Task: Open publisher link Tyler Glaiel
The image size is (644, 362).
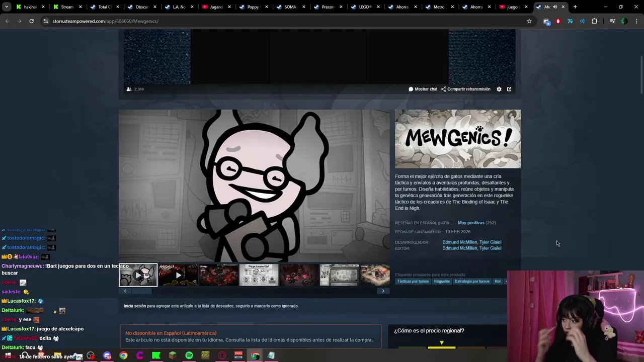Action: 490,248
